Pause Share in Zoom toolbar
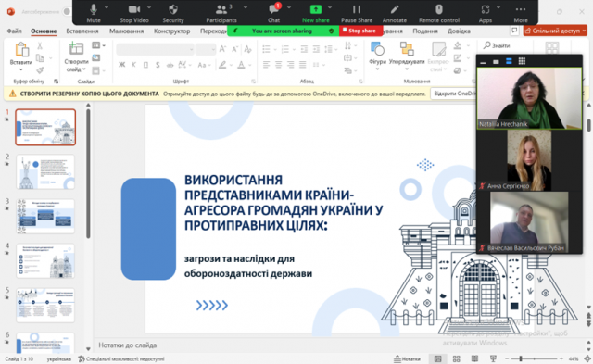 tap(356, 13)
